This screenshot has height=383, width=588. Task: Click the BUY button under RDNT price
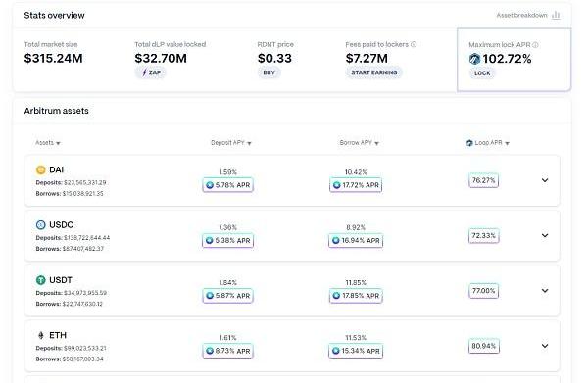(269, 72)
